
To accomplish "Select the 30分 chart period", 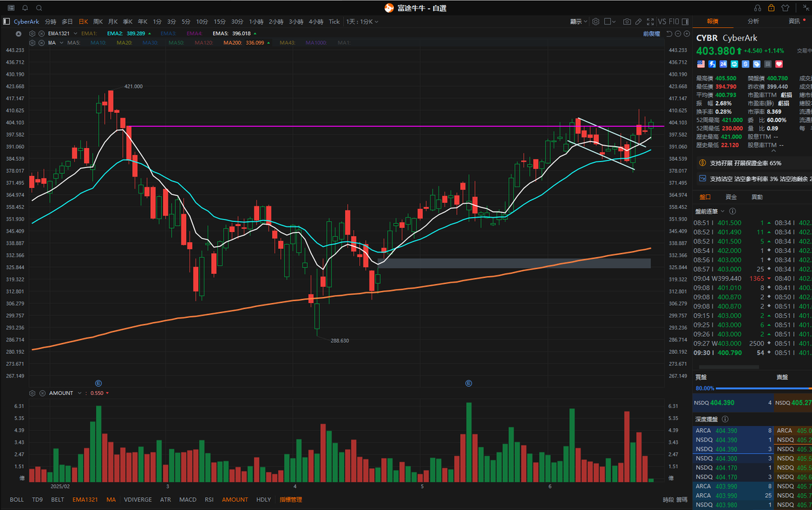I will pos(237,22).
